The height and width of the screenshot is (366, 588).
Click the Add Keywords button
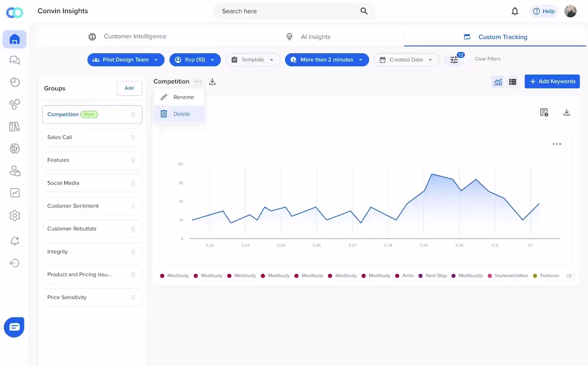(x=552, y=81)
